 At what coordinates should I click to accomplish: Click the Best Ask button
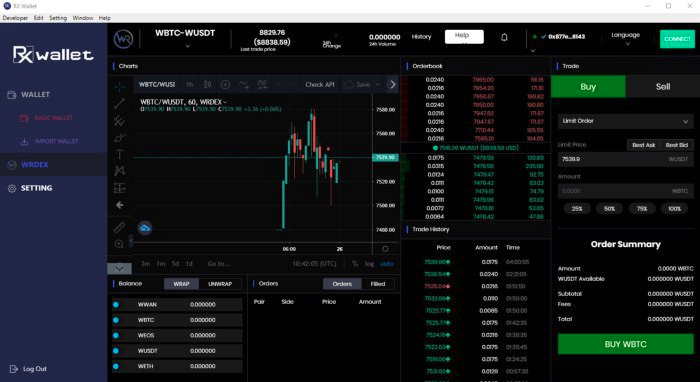(x=644, y=145)
